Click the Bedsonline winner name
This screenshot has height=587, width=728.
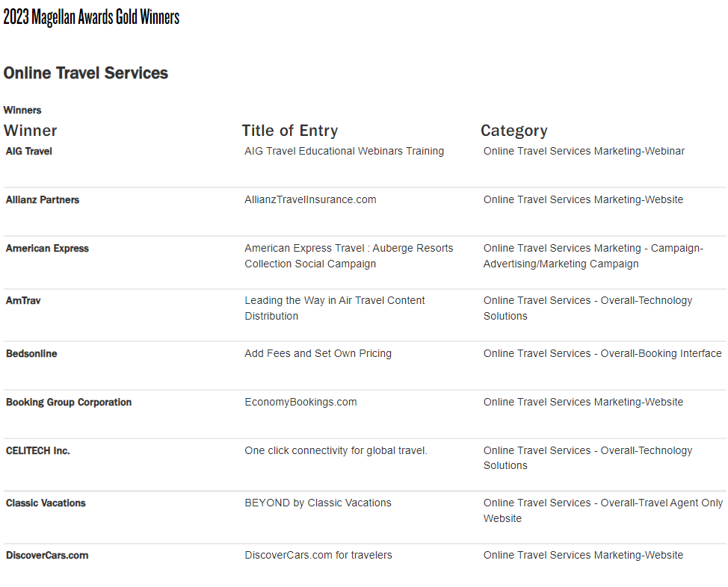[31, 354]
